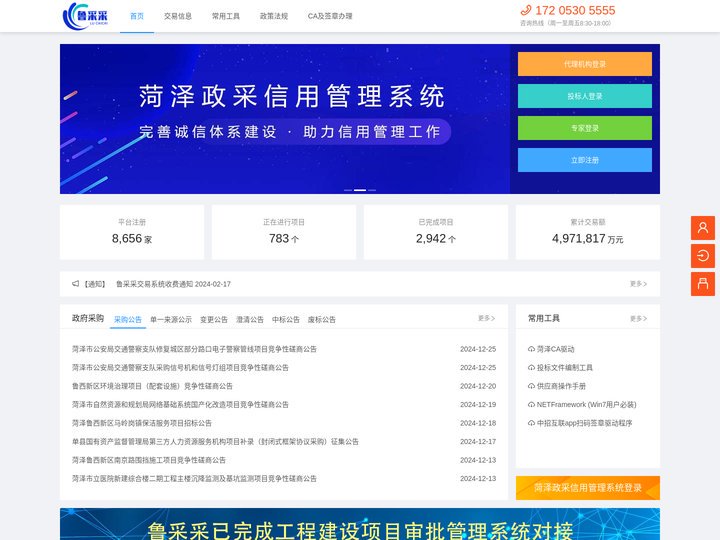Open the 菏泽CA驱动 download link

pyautogui.click(x=556, y=349)
